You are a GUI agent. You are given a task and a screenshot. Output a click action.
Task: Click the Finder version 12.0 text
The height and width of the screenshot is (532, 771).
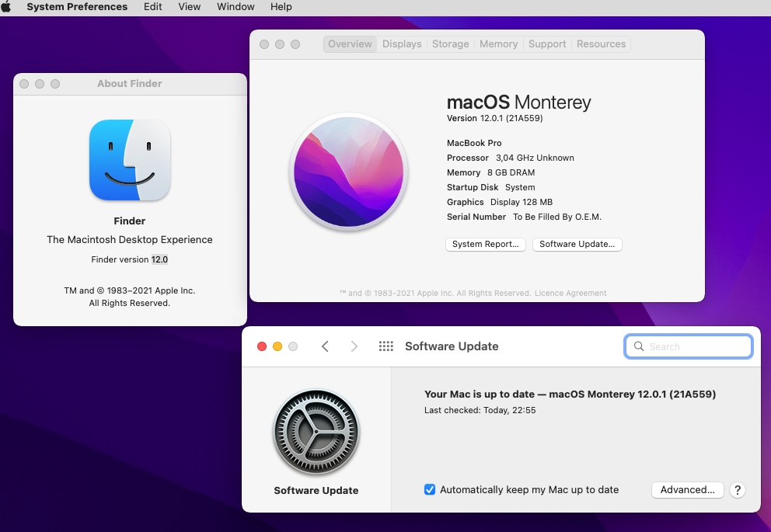coord(129,259)
